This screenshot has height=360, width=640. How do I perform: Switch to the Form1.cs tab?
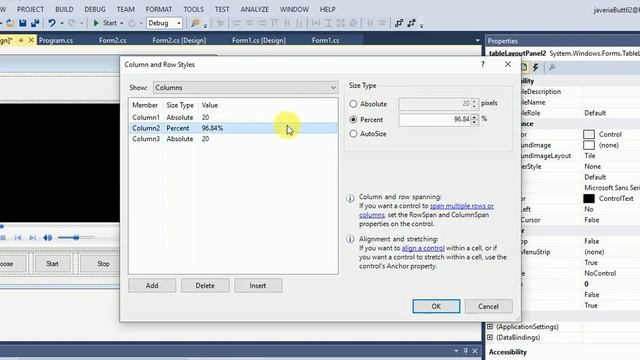[325, 40]
